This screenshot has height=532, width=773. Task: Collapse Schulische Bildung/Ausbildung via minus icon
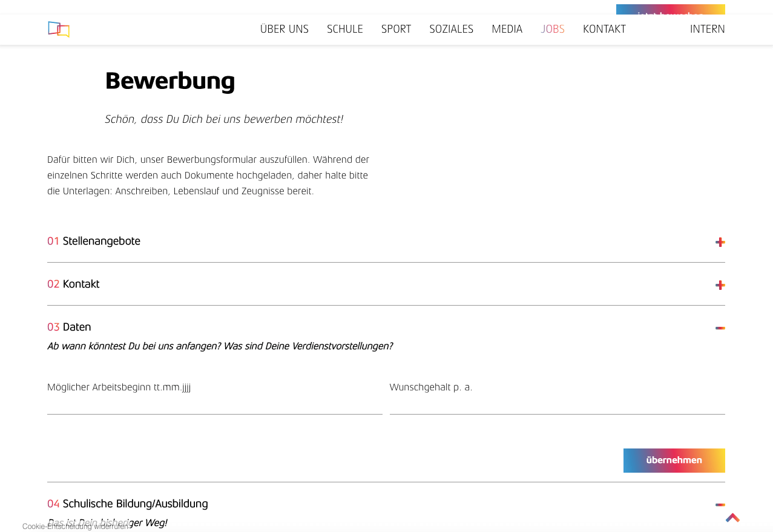tap(720, 505)
